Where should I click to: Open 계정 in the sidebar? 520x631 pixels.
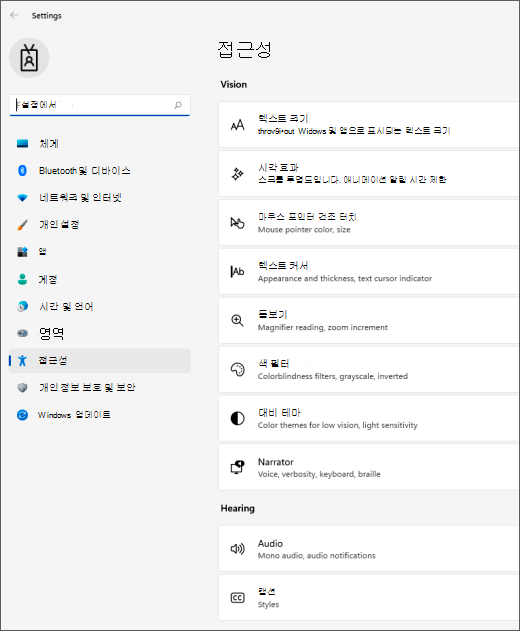(99, 279)
